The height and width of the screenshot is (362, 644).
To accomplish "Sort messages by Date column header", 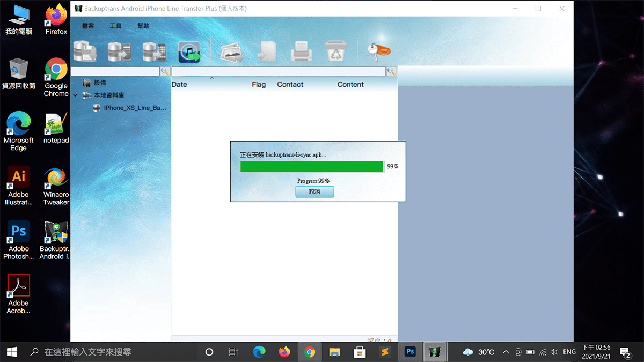I will [x=179, y=85].
